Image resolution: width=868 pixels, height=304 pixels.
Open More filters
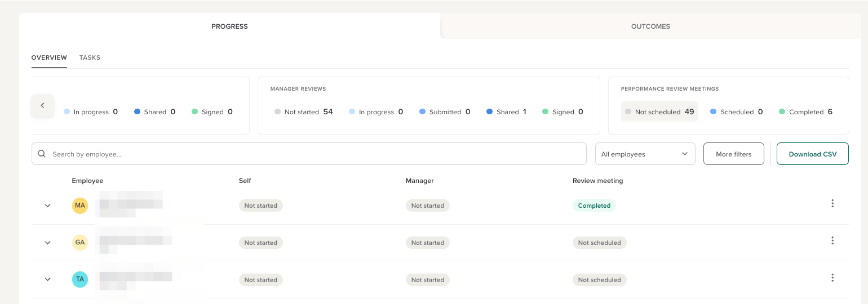point(733,154)
